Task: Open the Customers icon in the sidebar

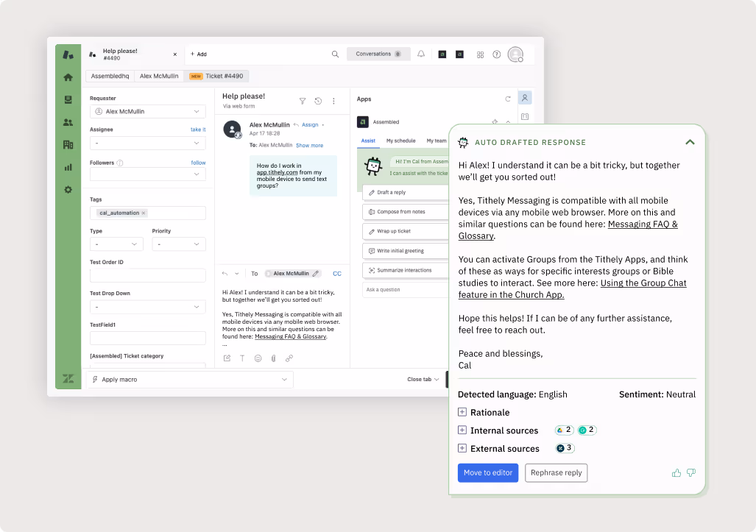Action: (x=68, y=122)
